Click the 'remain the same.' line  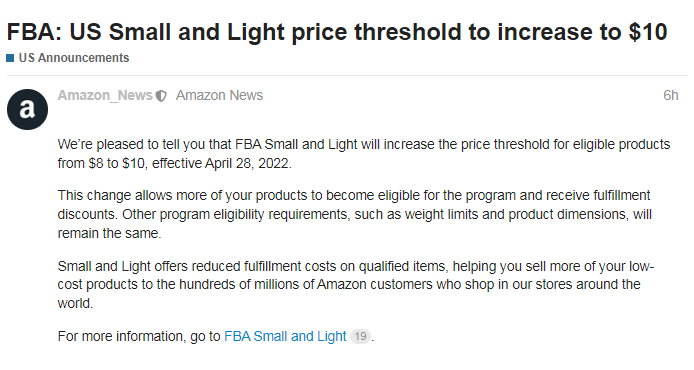pos(109,233)
